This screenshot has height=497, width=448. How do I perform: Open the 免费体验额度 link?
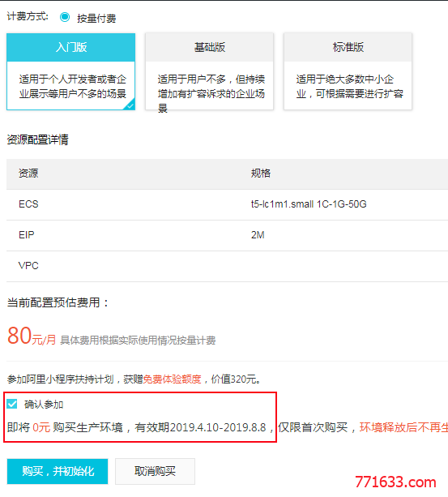tap(173, 379)
